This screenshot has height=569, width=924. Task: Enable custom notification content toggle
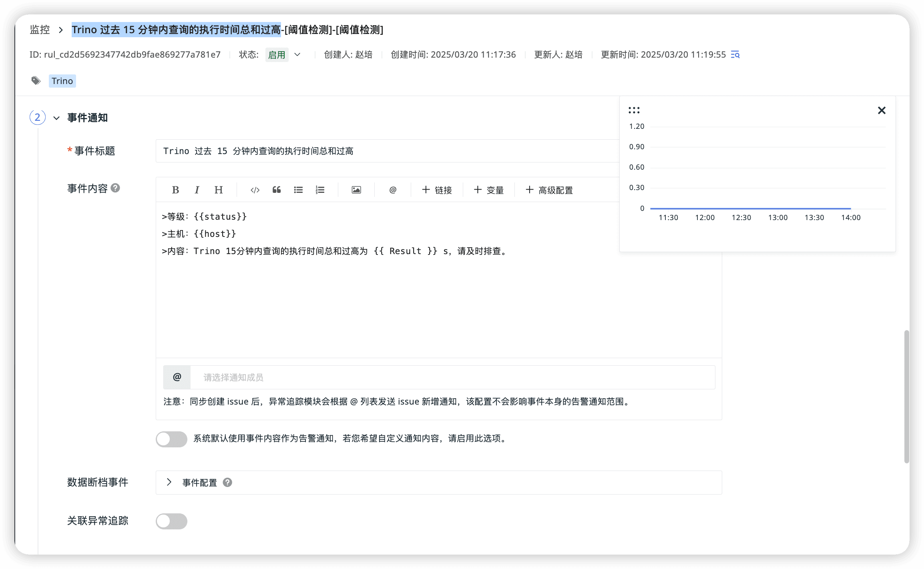point(171,439)
